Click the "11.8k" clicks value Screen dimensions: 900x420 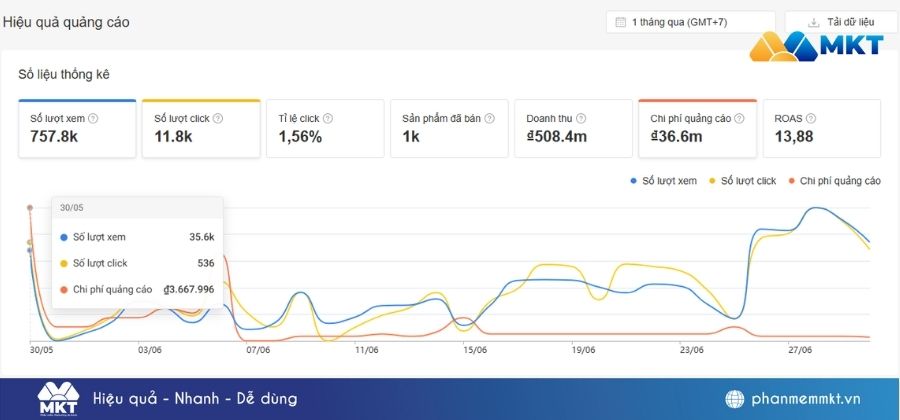[x=173, y=137]
